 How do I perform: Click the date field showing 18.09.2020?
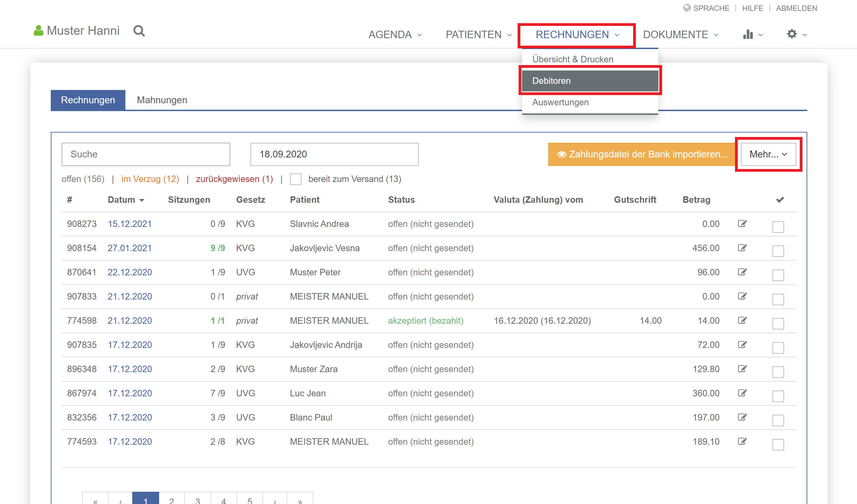click(334, 154)
